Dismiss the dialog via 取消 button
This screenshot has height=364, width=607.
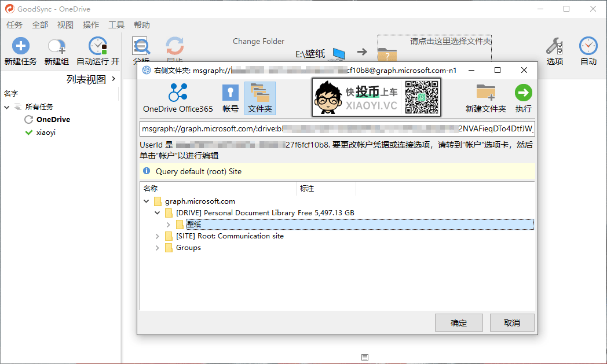click(x=512, y=322)
